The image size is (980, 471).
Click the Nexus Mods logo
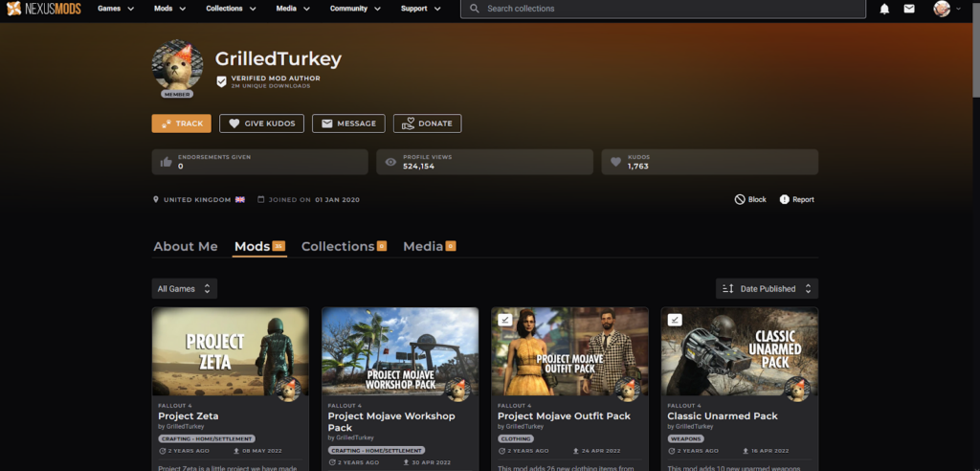(41, 9)
